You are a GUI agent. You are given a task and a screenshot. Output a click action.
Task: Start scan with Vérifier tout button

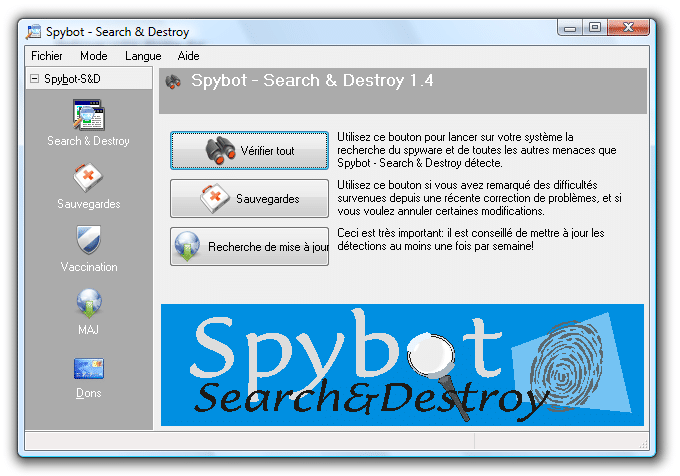249,150
